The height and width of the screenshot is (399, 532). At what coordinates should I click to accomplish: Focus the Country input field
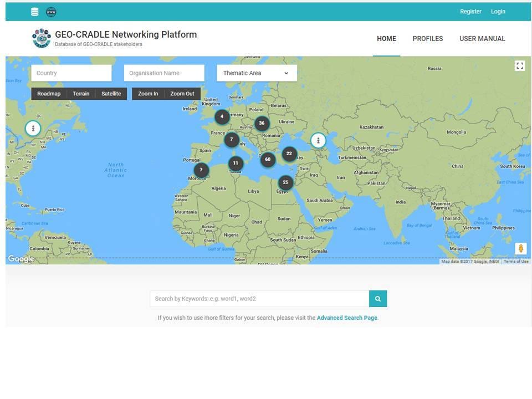71,73
